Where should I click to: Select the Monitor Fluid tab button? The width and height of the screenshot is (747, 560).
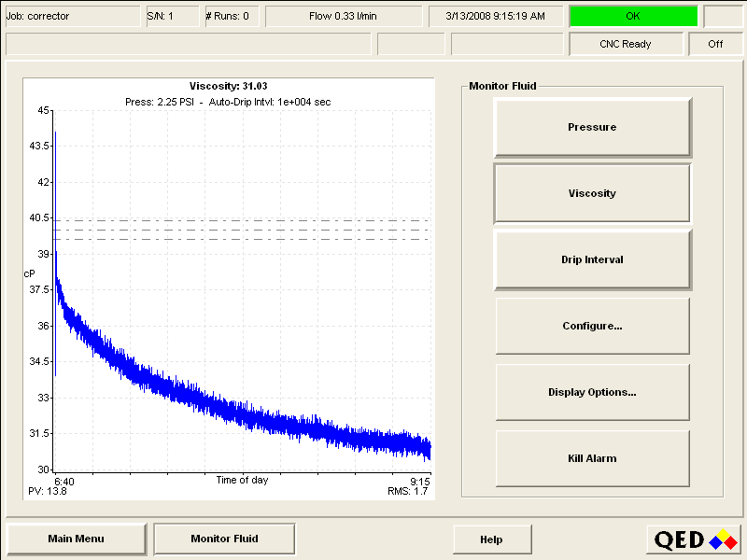point(224,539)
